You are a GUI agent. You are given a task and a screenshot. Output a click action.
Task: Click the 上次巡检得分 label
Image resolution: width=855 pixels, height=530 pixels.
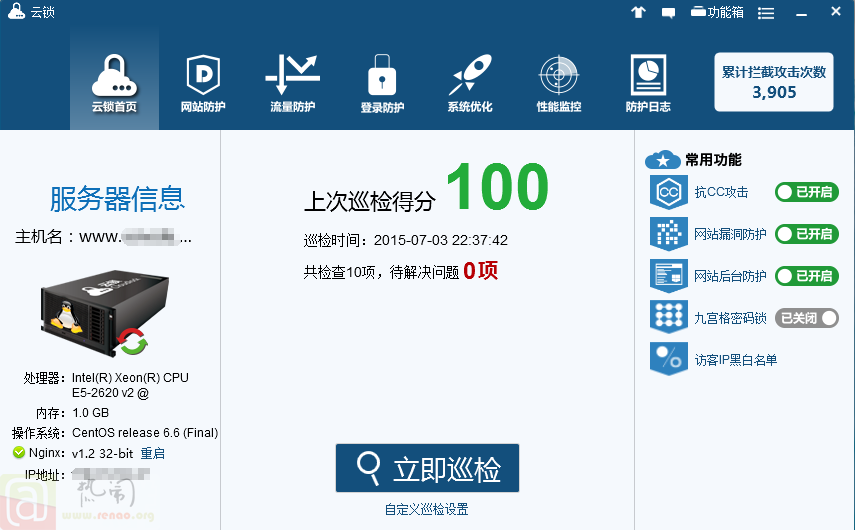(x=370, y=201)
